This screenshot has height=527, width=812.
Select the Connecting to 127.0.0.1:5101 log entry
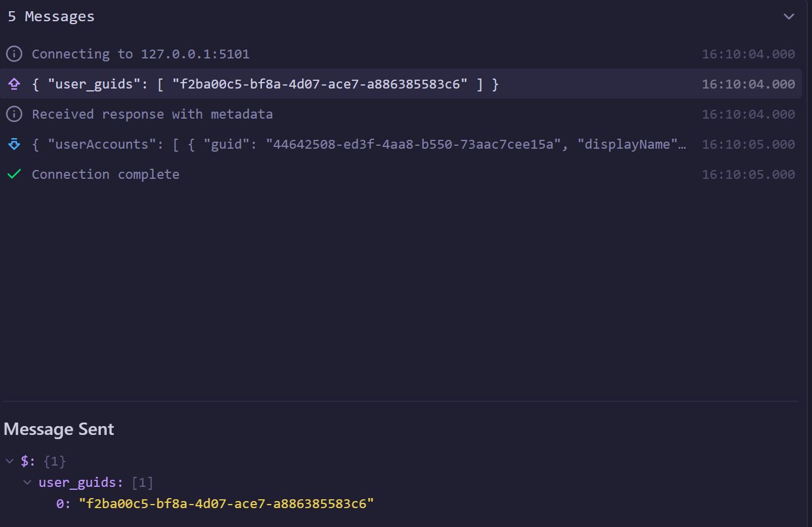(x=401, y=54)
